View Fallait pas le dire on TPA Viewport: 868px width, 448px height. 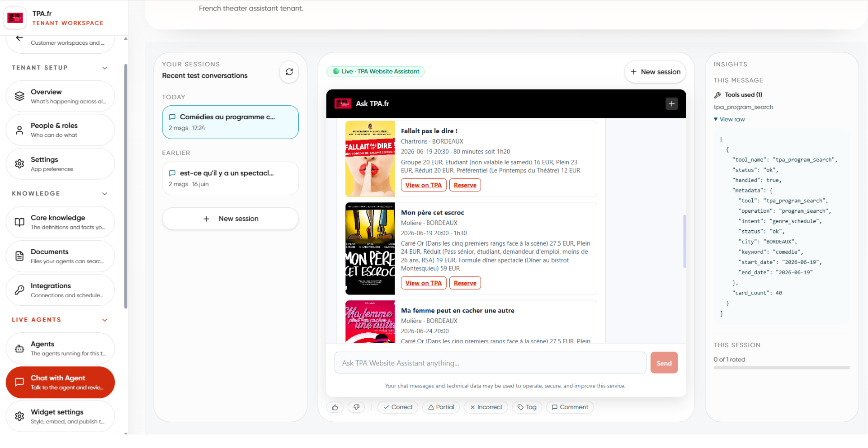tap(424, 185)
